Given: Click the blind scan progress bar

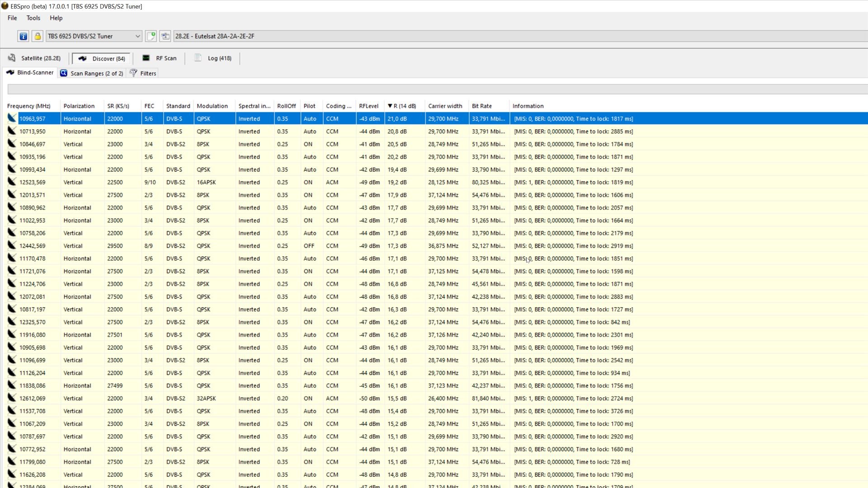Looking at the screenshot, I should point(434,89).
